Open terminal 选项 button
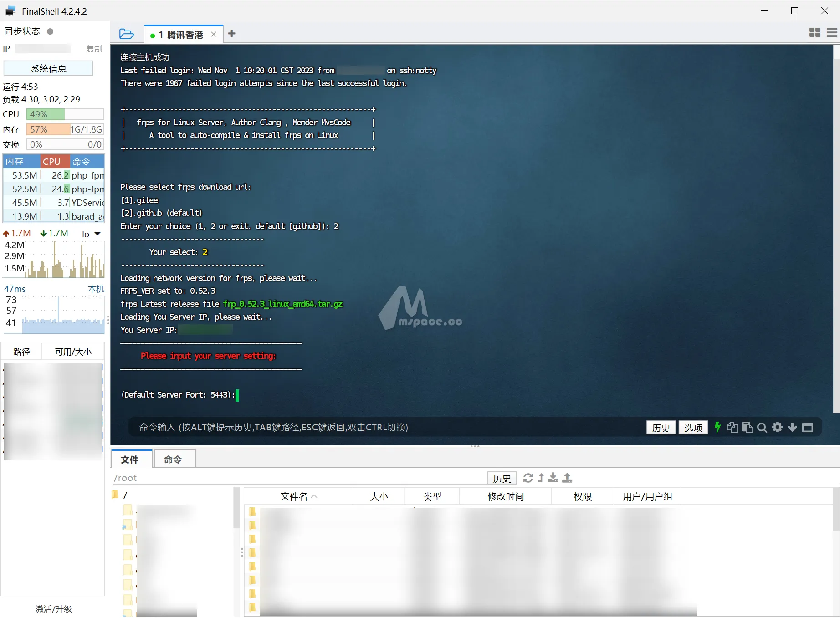This screenshot has height=618, width=840. tap(693, 428)
